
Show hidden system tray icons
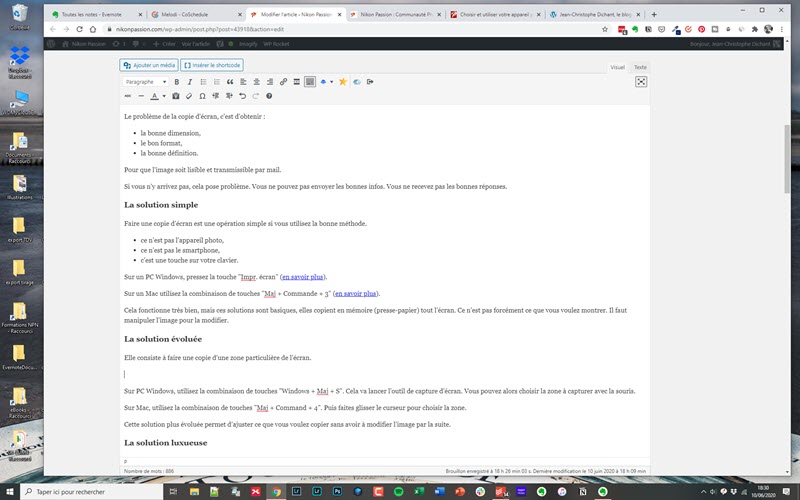click(x=704, y=492)
